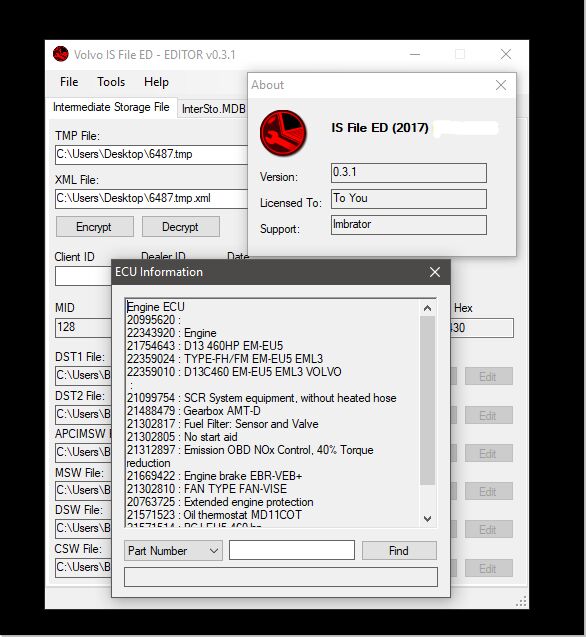Select 'Oil thermostat MD11COT' line
Viewport: 586px width, 637px height.
click(x=214, y=515)
